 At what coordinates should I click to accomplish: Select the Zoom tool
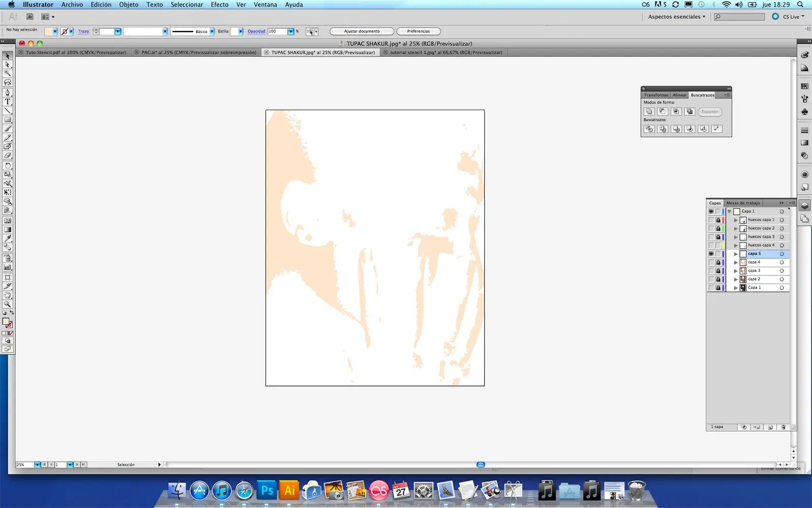[x=8, y=304]
